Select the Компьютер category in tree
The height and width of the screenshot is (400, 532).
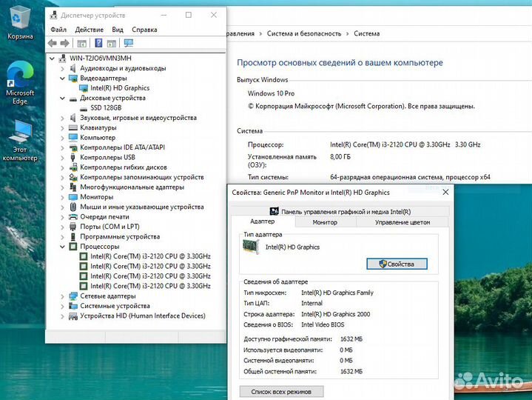pyautogui.click(x=98, y=138)
